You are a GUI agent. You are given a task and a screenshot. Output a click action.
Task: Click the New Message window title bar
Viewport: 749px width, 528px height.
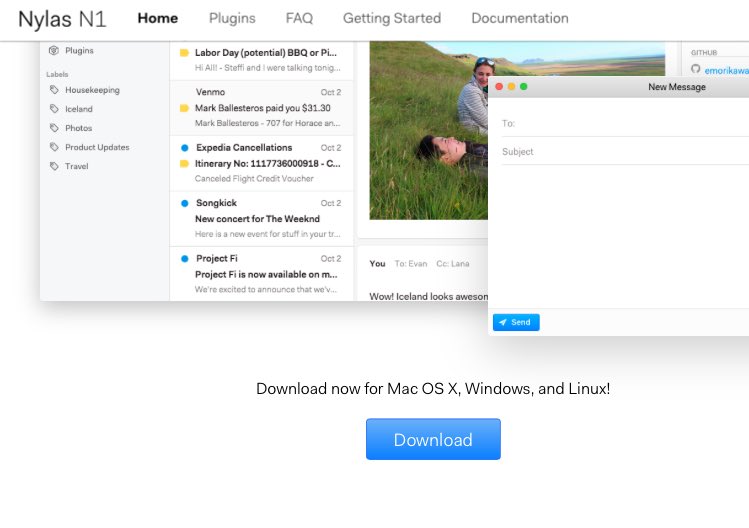621,87
